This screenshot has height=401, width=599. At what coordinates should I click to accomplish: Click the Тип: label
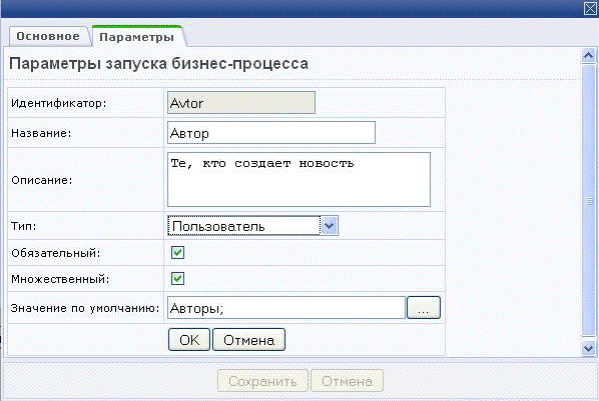coord(24,226)
